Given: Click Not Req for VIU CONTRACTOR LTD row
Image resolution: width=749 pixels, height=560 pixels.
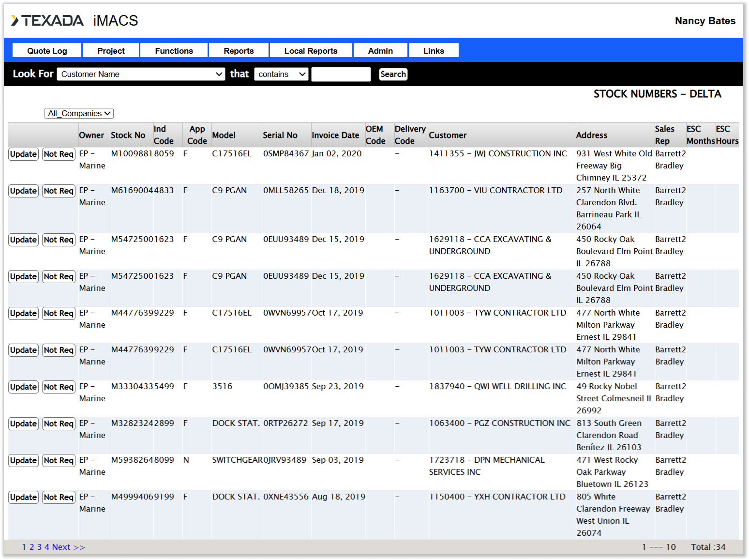Looking at the screenshot, I should tap(59, 191).
